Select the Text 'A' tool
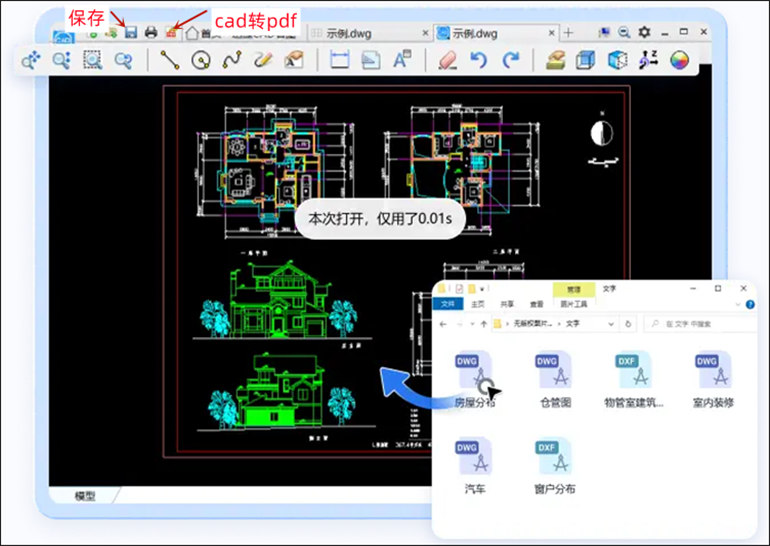The image size is (770, 546). 402,60
